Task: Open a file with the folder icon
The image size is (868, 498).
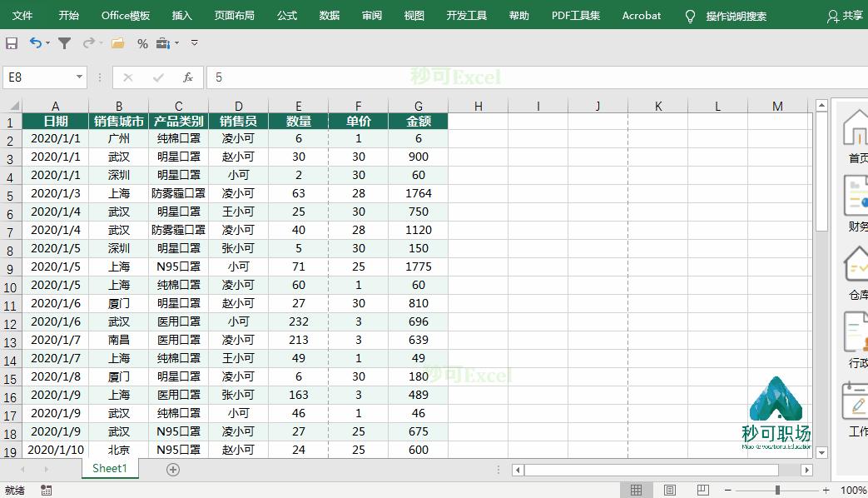Action: pos(117,43)
